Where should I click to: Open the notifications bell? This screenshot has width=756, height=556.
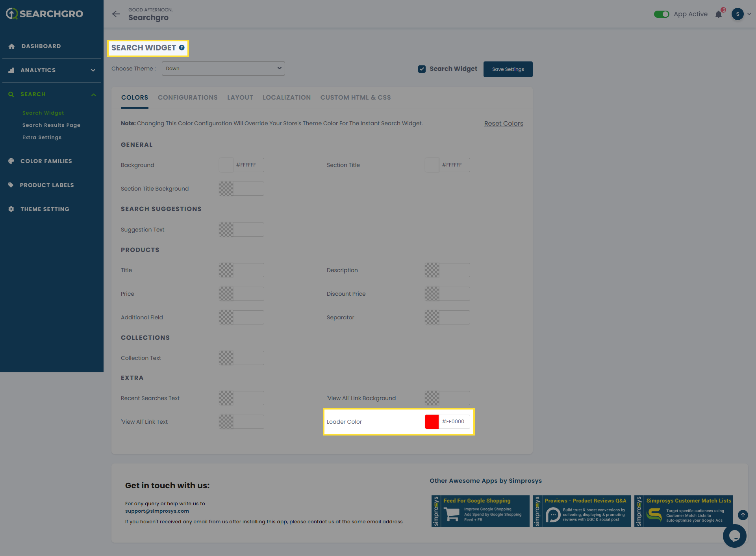click(x=719, y=15)
